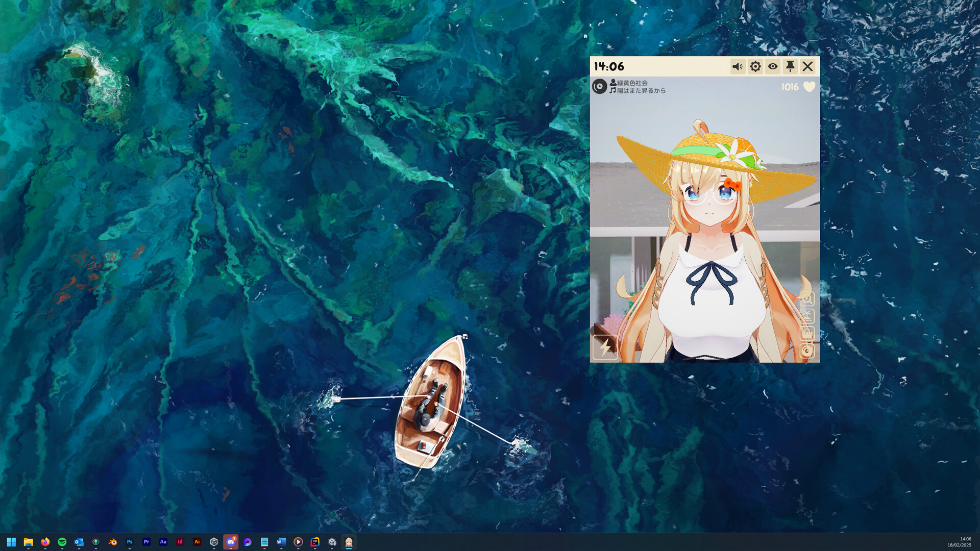Click the 14:06 timer display
Screen dimensions: 980x551
[x=609, y=66]
